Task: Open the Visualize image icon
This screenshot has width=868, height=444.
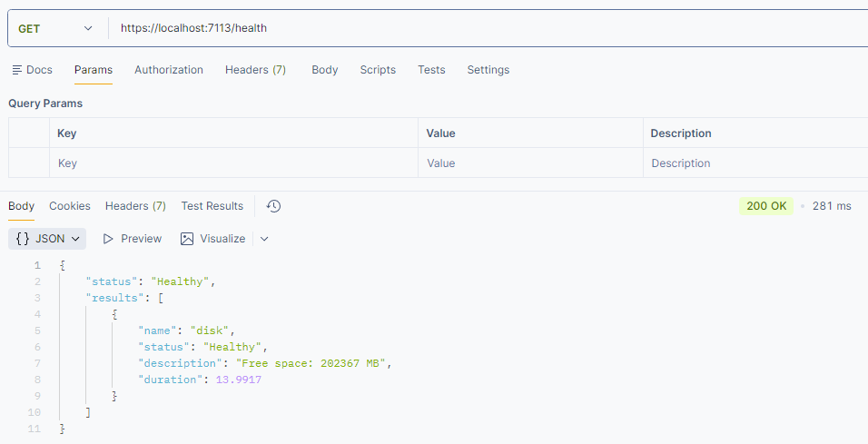Action: tap(187, 239)
